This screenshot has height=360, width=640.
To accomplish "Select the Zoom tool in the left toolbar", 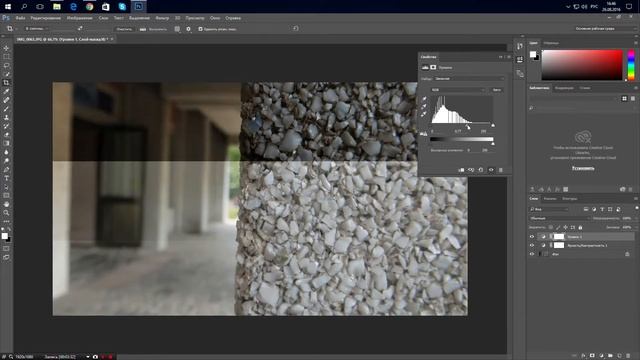I will pyautogui.click(x=6, y=213).
